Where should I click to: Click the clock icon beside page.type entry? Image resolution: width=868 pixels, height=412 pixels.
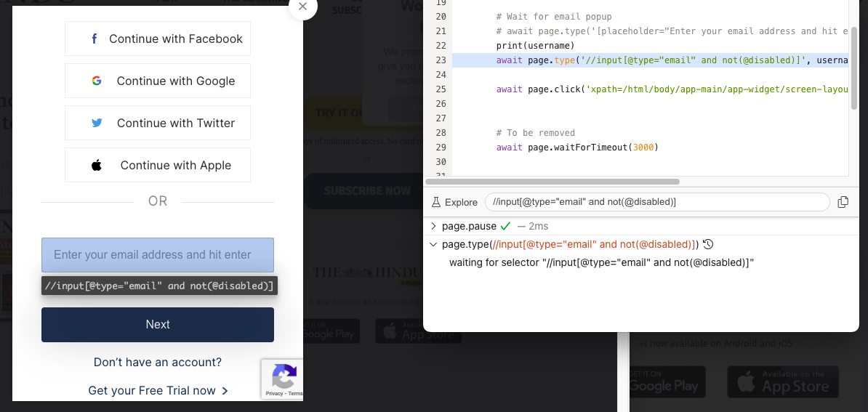click(708, 244)
